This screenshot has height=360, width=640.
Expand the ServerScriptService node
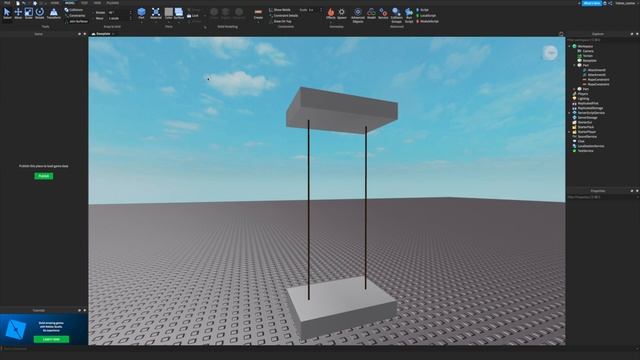[x=569, y=113]
